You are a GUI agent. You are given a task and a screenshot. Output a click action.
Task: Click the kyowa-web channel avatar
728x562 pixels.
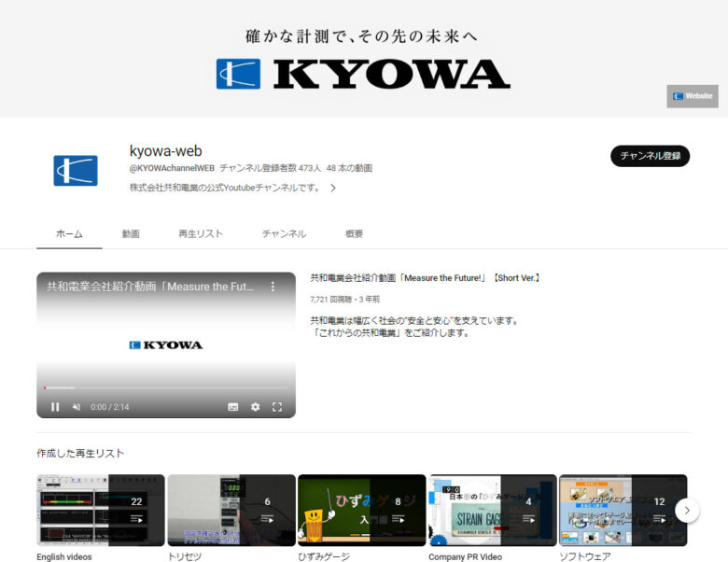pyautogui.click(x=76, y=171)
